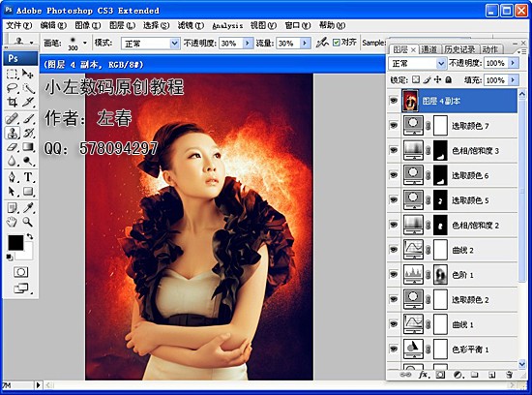Select the Lasso tool
The width and height of the screenshot is (532, 395).
tap(13, 88)
